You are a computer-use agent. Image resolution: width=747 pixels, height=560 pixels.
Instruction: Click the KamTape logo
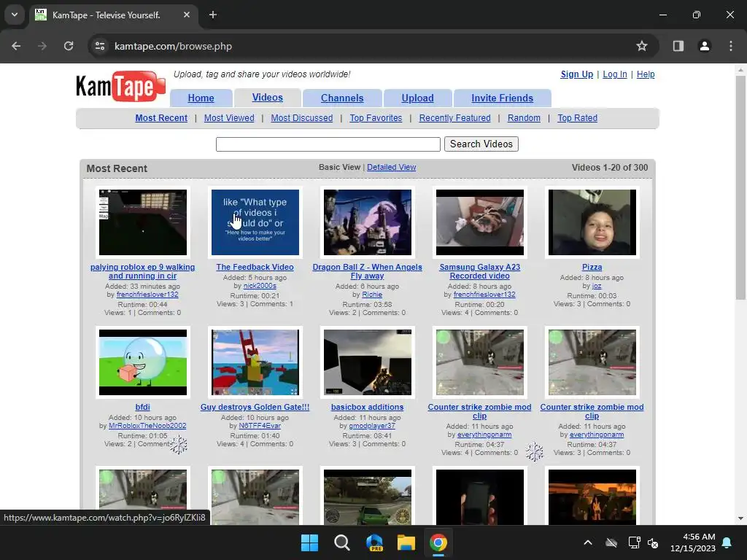(x=120, y=86)
